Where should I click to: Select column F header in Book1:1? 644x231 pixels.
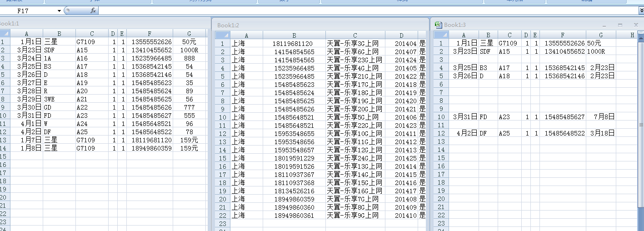[150, 33]
